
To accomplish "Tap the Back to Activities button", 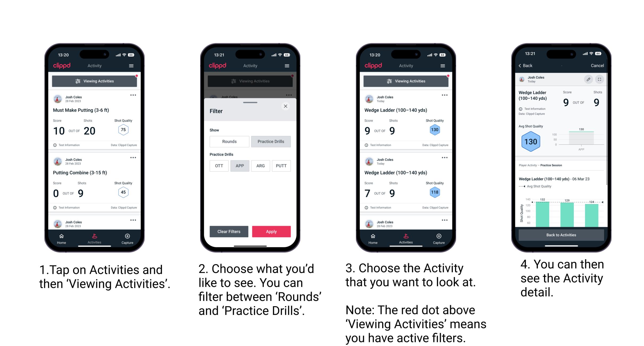I will click(x=561, y=235).
